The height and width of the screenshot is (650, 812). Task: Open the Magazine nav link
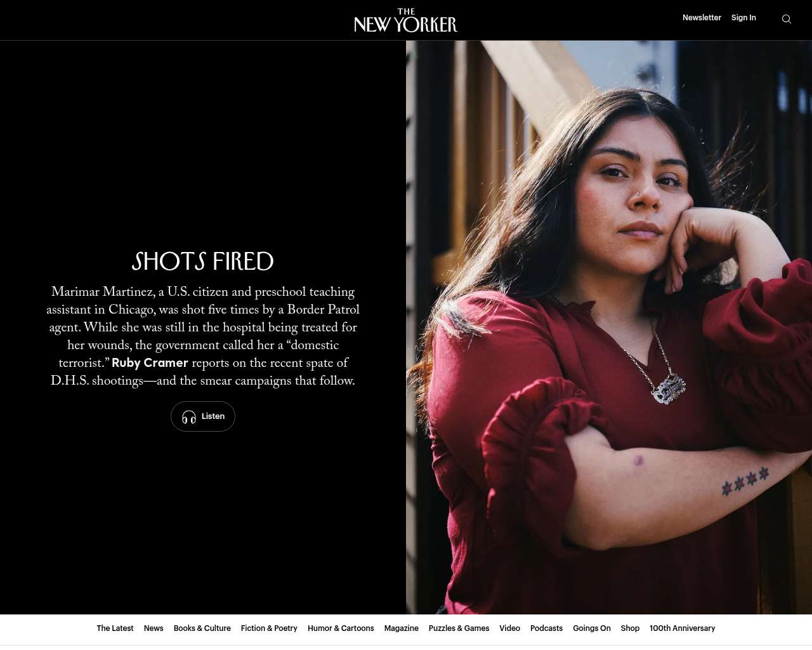click(x=402, y=628)
